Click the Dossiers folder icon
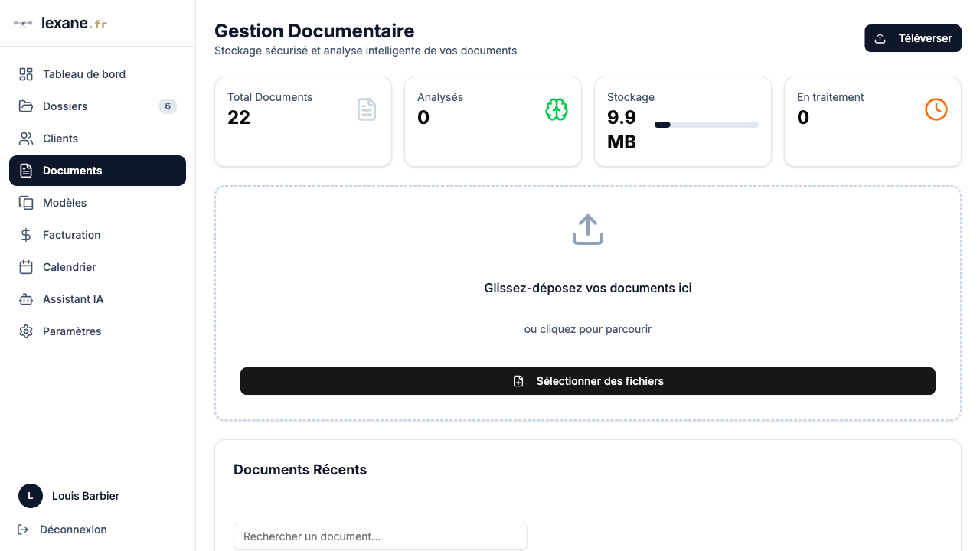980x551 pixels. click(x=25, y=106)
